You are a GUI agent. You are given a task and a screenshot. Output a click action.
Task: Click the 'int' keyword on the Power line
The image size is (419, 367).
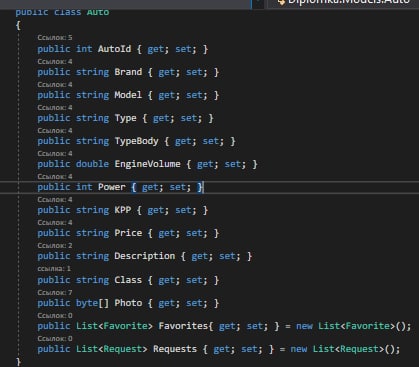tap(84, 187)
